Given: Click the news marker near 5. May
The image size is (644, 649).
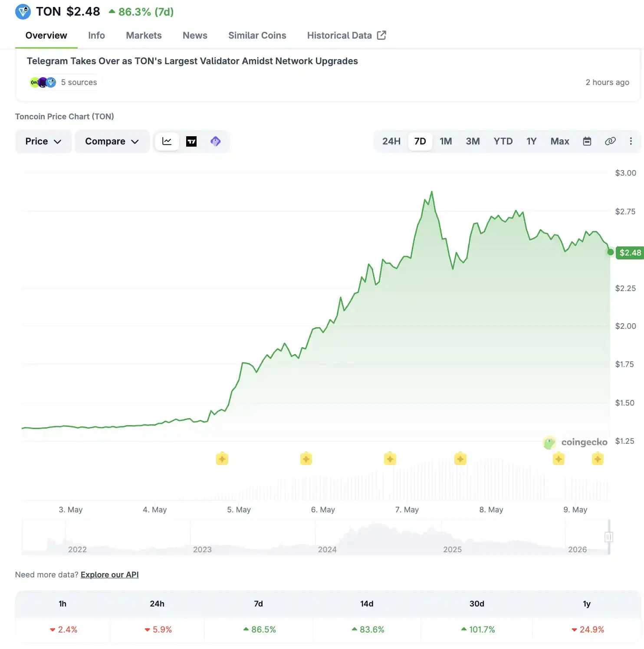Looking at the screenshot, I should pos(222,459).
